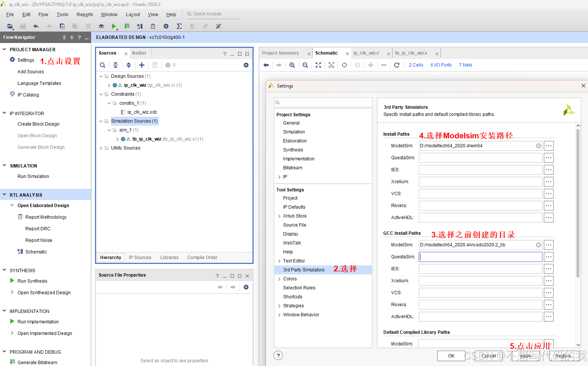
Task: Collapse the PROJECT MANAGER section
Action: tap(4, 49)
